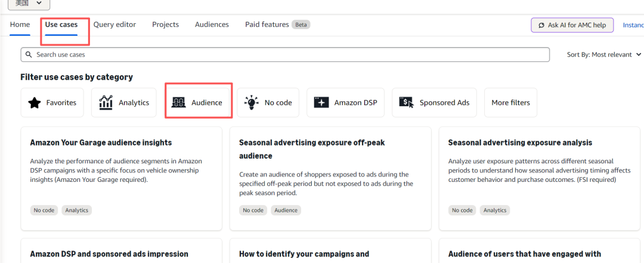Click the magnifier icon in search bar
This screenshot has height=263, width=644.
[x=28, y=54]
